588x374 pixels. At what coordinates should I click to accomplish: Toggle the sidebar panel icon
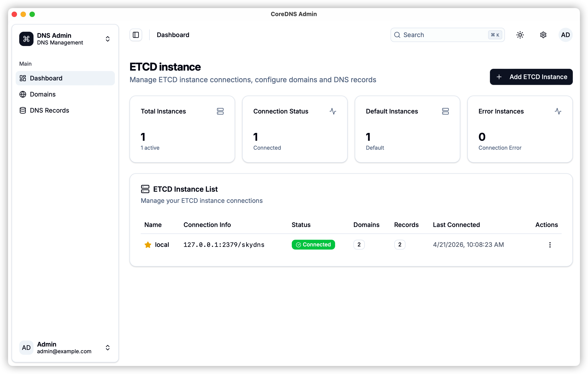click(x=136, y=35)
